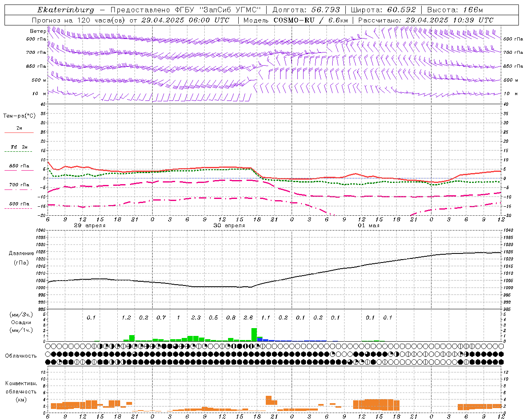The height and width of the screenshot is (420, 525).
Task: Click the 'Рассчитано: 29.04.2025 10:39 UTC' timestamp
Action: [x=426, y=20]
